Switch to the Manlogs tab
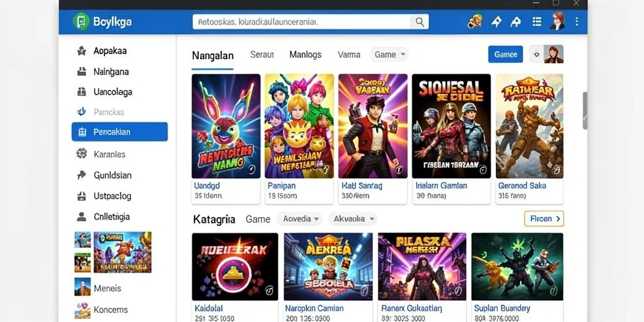 click(305, 54)
